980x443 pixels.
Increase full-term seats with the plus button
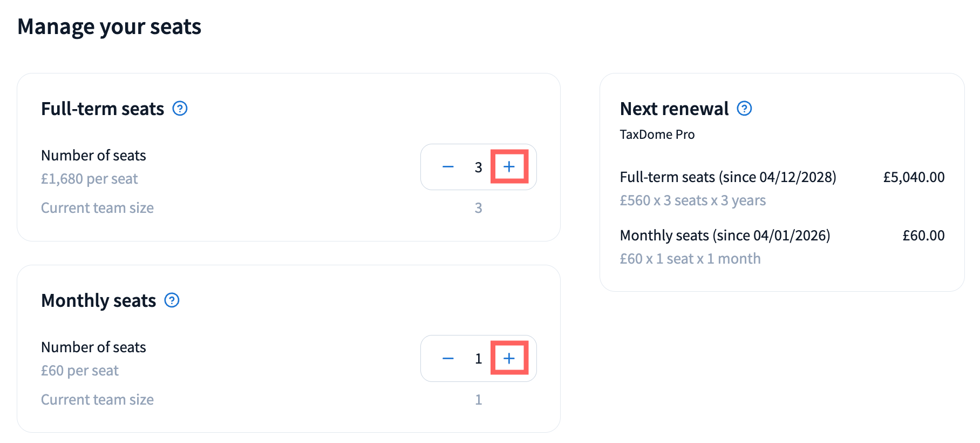[509, 167]
